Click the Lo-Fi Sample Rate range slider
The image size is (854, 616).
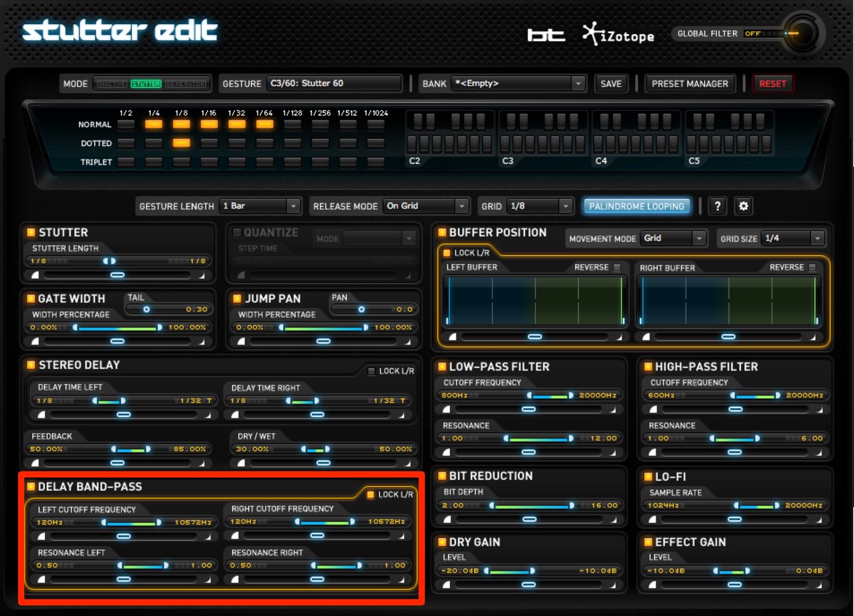(x=735, y=505)
